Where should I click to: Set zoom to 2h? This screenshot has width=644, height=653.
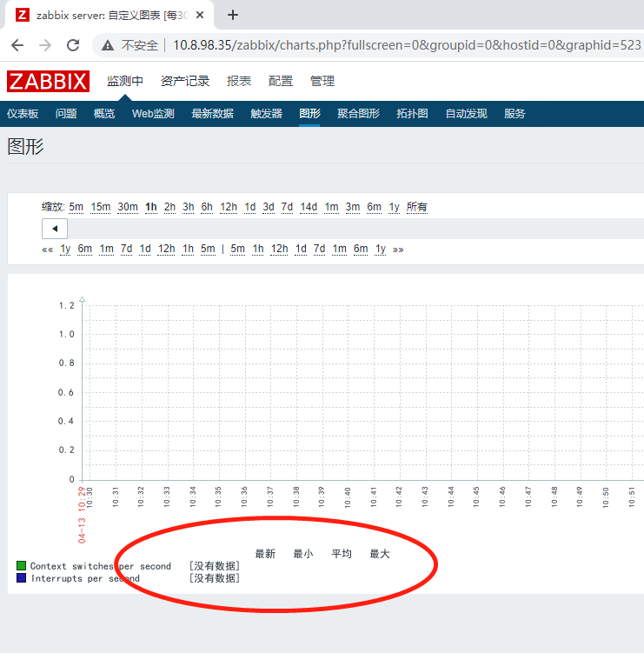[169, 207]
